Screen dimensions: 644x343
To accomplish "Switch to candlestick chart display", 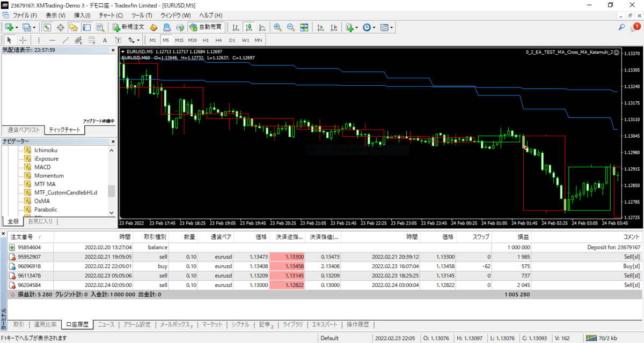I will pyautogui.click(x=248, y=27).
